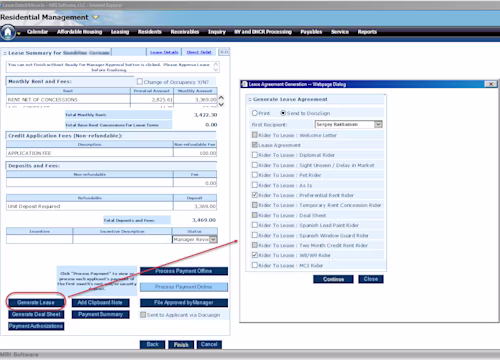
Task: Click the Generate Lease button
Action: pos(36,302)
